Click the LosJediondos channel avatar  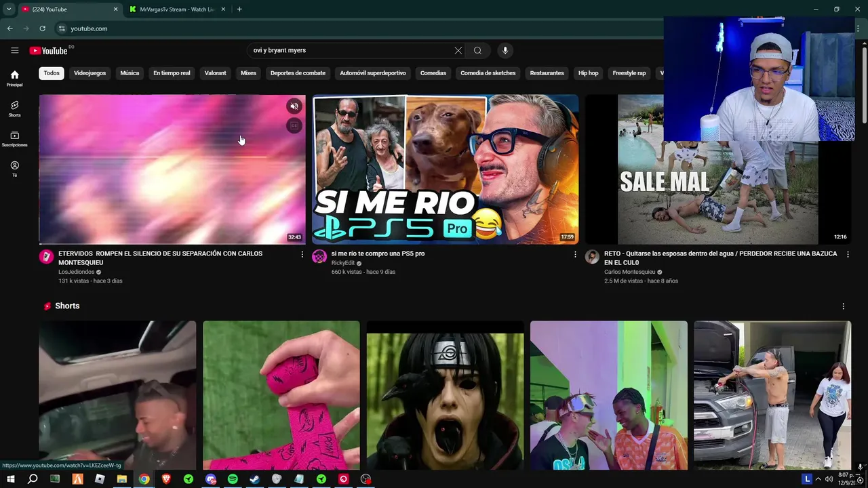(46, 257)
